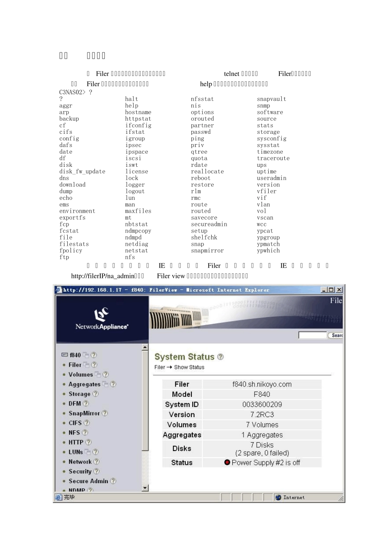Open help for Network
392x555 pixels.
click(x=97, y=462)
